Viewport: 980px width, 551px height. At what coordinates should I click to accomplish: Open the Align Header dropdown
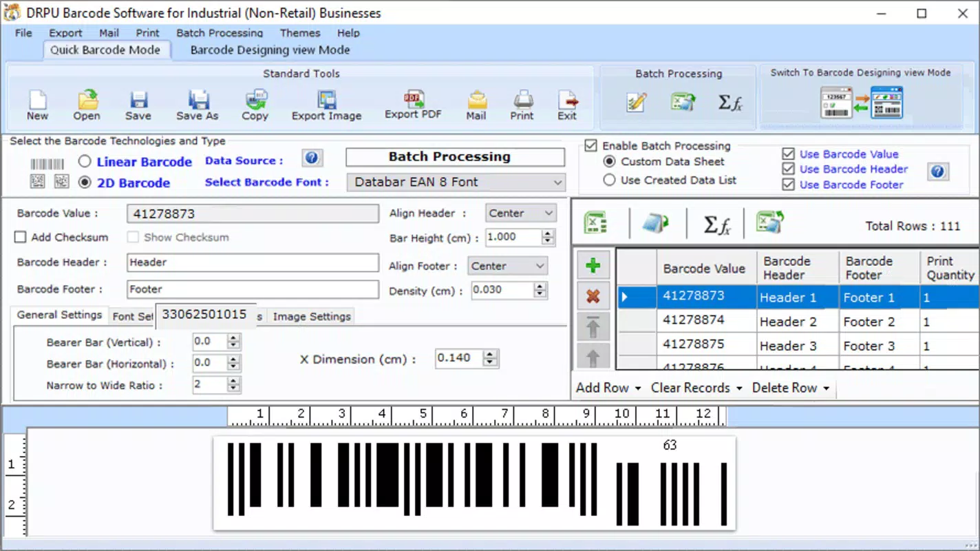[x=521, y=213]
